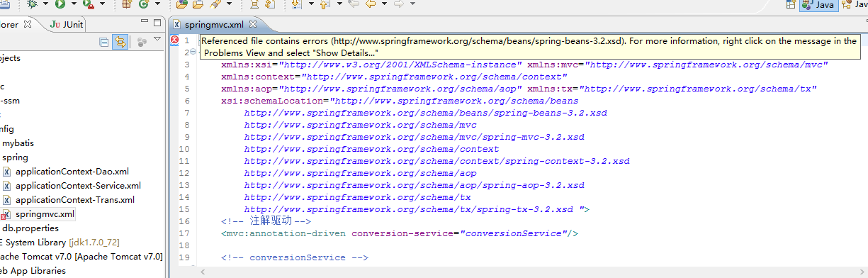Select springmvc.xml in the explorer tree
Viewport: 868px width, 278px height.
38,214
